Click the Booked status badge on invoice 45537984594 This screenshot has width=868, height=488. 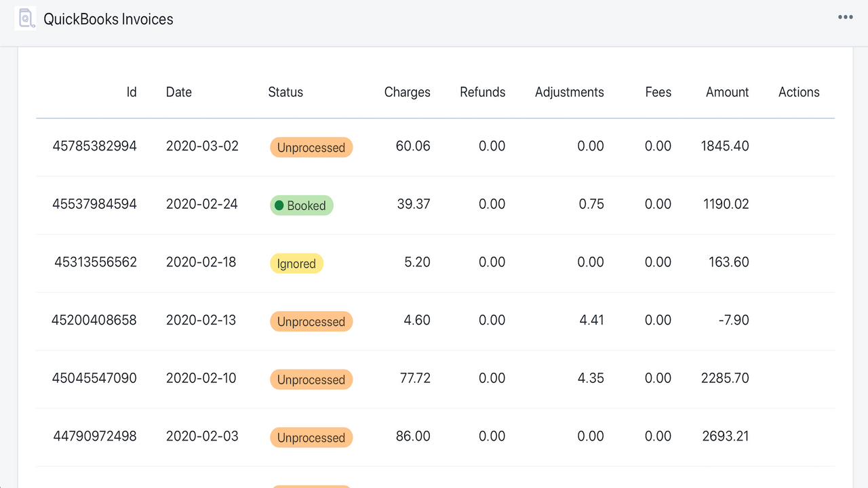(301, 205)
